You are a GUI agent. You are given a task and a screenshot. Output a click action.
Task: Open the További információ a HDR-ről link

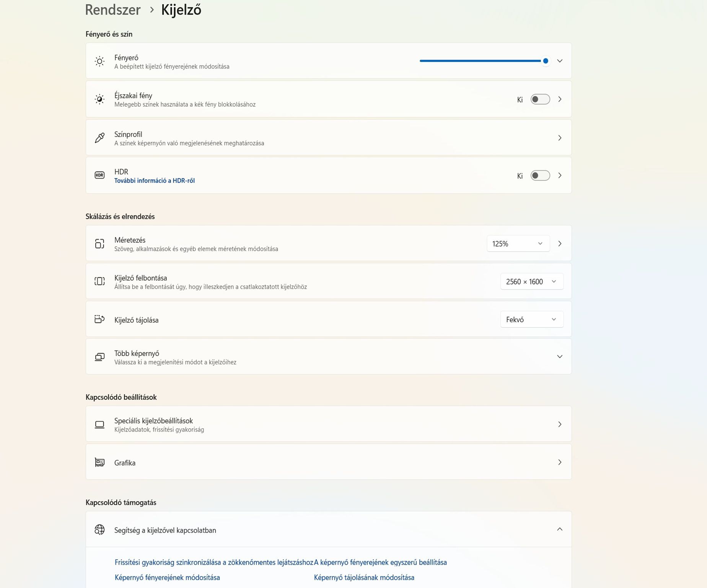[x=154, y=180]
